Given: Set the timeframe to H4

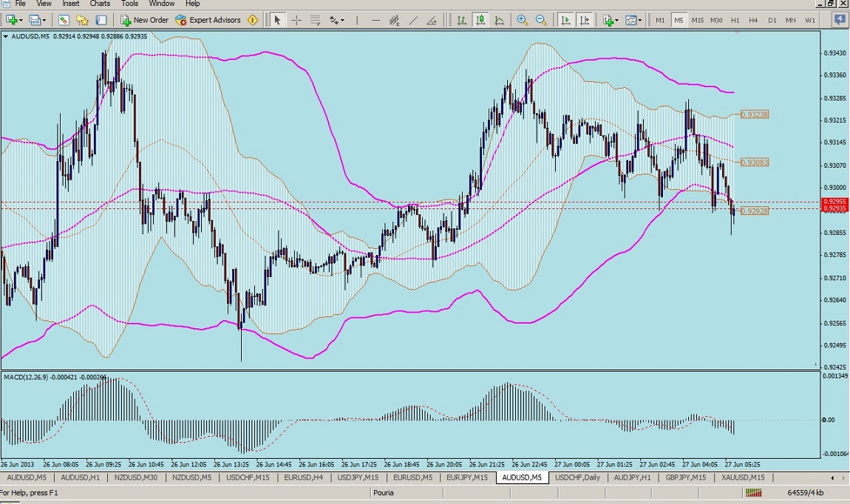Looking at the screenshot, I should pos(754,20).
